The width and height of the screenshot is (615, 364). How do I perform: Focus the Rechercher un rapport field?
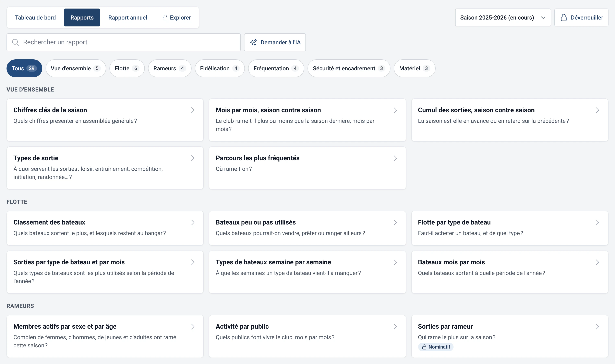tap(123, 42)
